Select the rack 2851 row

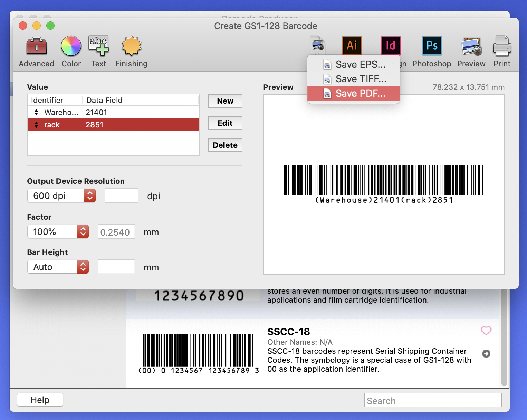[x=113, y=125]
